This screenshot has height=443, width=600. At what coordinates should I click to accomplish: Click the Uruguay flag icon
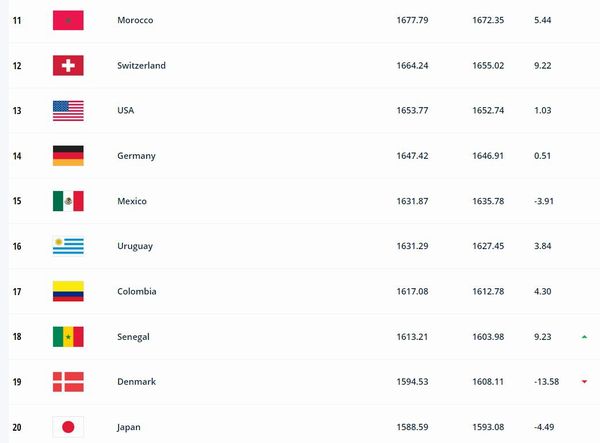[68, 246]
